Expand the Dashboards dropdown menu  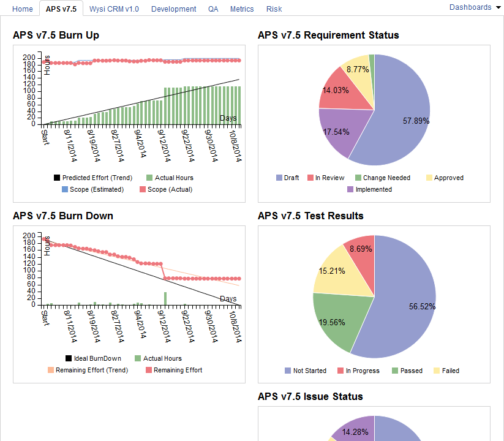tap(475, 7)
